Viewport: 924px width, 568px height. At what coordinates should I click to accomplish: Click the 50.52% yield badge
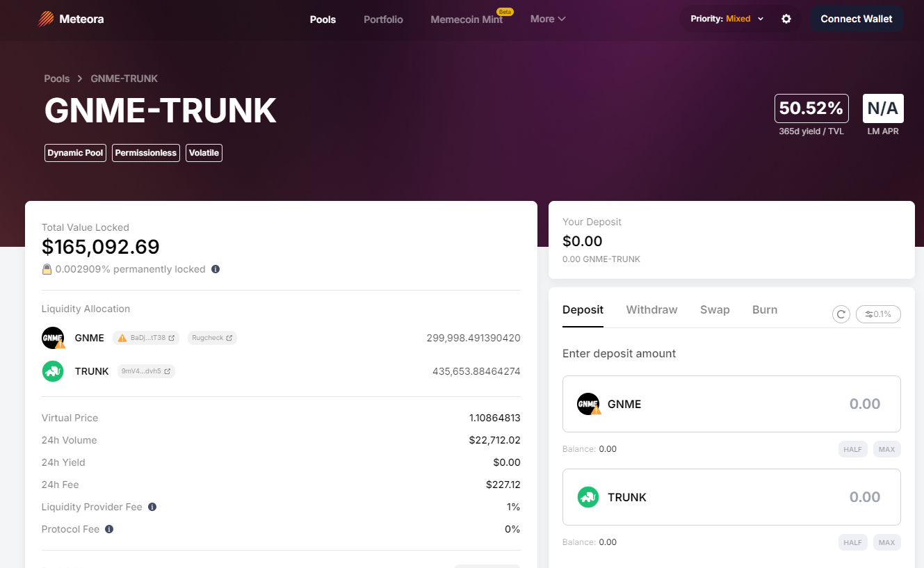pyautogui.click(x=811, y=108)
